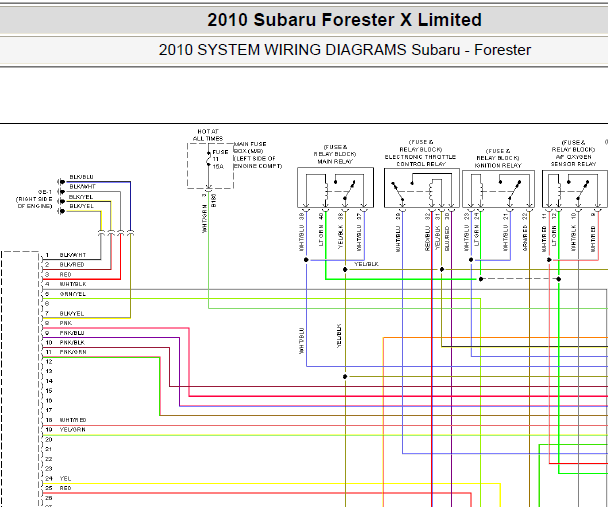Click throttle relay terminal 32 'RED/BLU' label

coord(428,238)
